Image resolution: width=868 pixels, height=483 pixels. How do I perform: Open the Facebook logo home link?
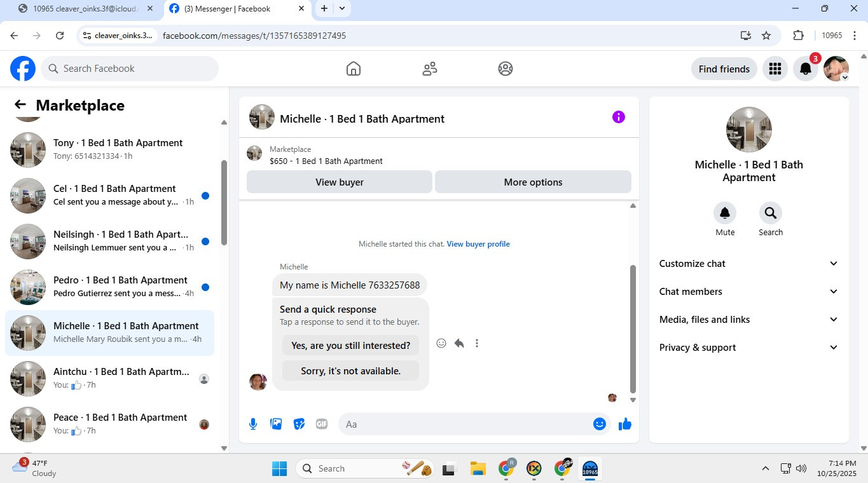(23, 69)
